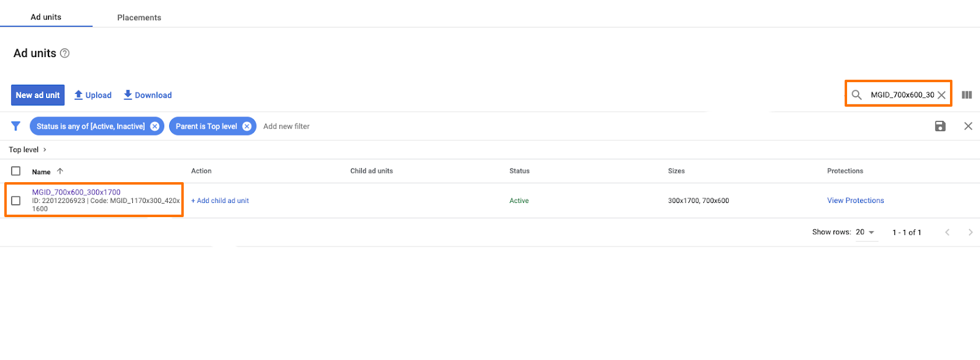Toggle the select-all checkbox in header
This screenshot has width=980, height=360.
[16, 171]
